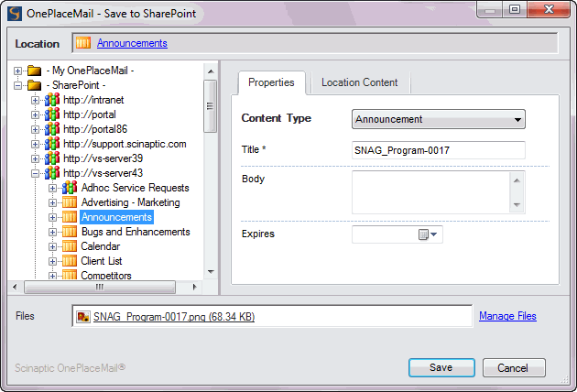
Task: Expand the My OnePlaceMail tree node
Action: [x=18, y=71]
